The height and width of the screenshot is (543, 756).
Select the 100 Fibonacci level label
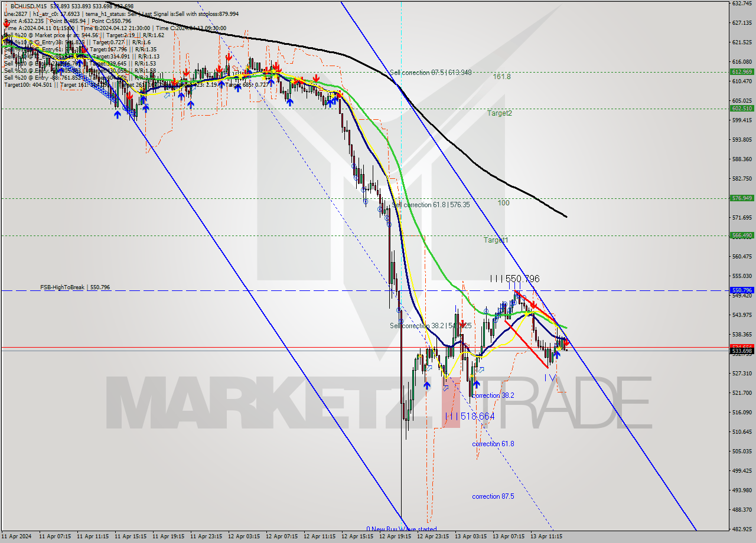[503, 203]
